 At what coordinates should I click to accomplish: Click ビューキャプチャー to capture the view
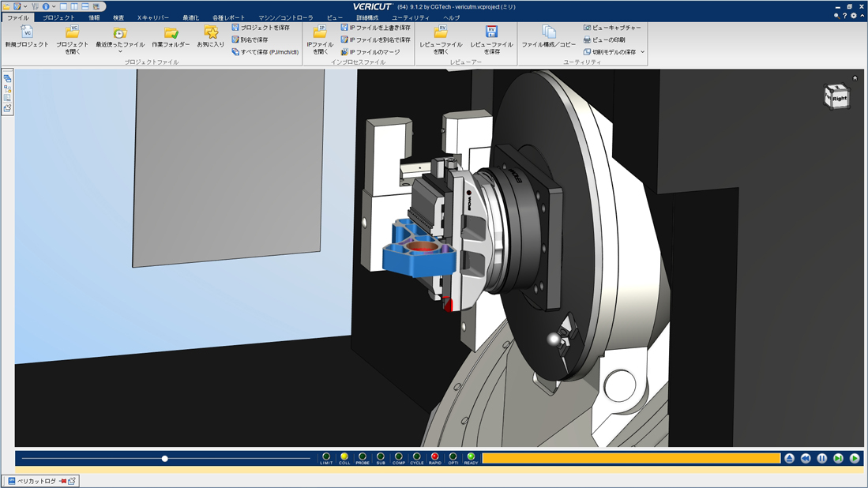click(612, 28)
